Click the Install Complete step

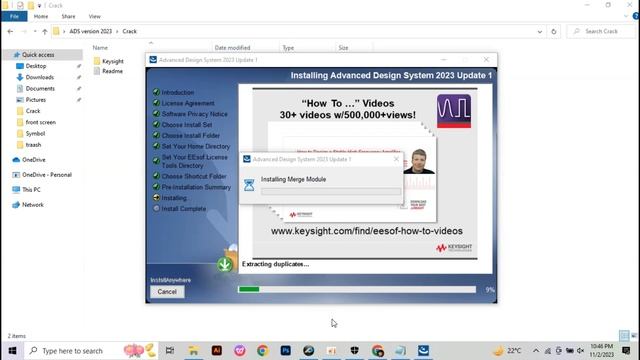(x=184, y=209)
